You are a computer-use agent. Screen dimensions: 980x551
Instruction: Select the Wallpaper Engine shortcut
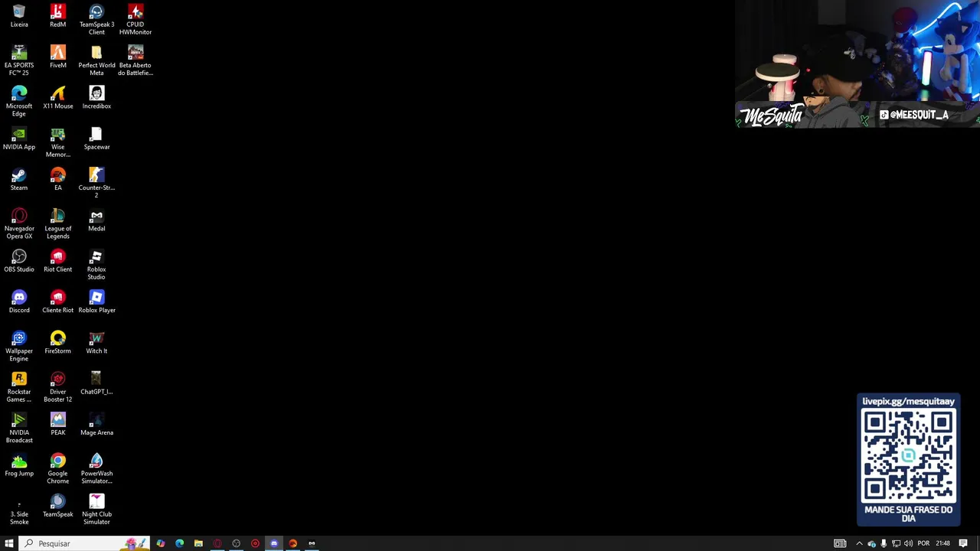(x=19, y=346)
